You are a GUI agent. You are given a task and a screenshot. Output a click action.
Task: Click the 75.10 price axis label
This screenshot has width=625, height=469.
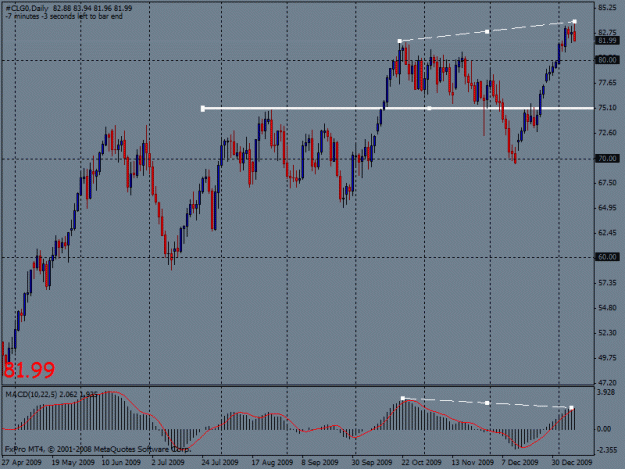tap(607, 108)
